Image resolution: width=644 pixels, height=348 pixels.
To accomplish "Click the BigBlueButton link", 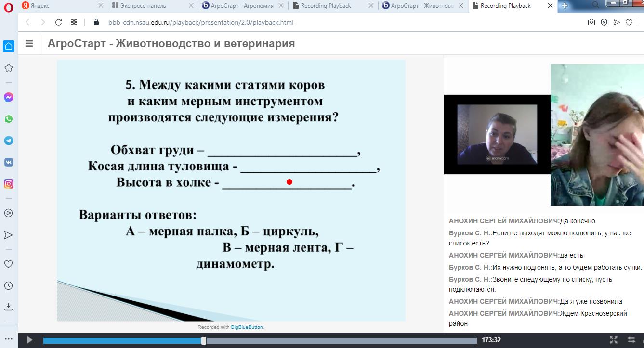I will [x=247, y=327].
